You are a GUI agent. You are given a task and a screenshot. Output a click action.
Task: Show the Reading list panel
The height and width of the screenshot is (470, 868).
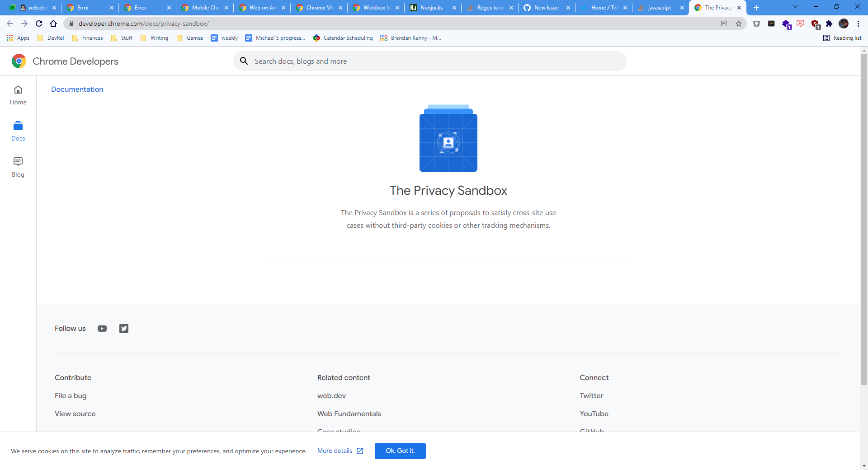coord(842,38)
